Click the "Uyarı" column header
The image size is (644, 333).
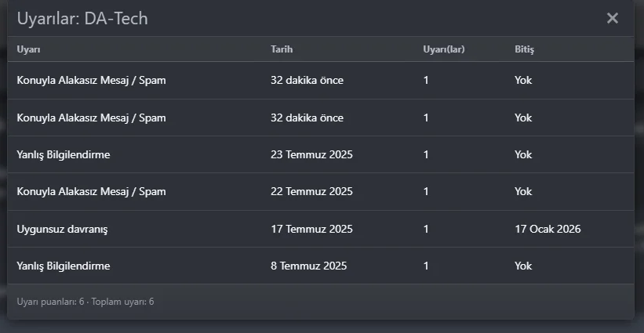click(x=28, y=49)
